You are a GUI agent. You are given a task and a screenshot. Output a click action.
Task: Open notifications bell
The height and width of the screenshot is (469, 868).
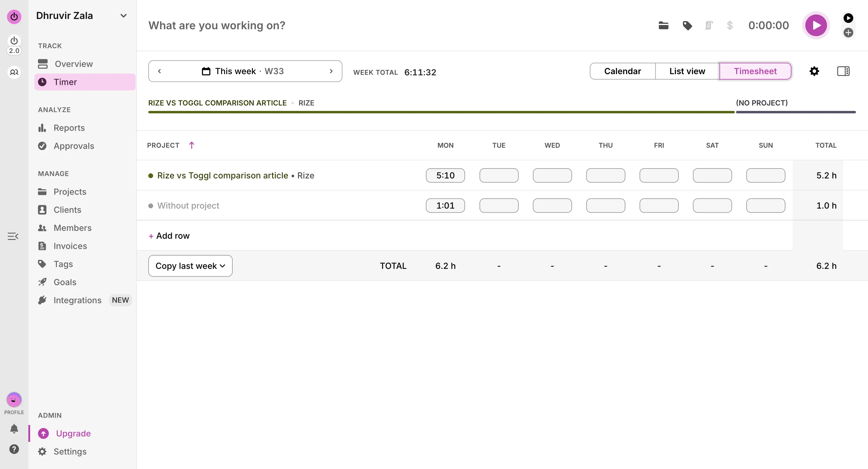(14, 429)
